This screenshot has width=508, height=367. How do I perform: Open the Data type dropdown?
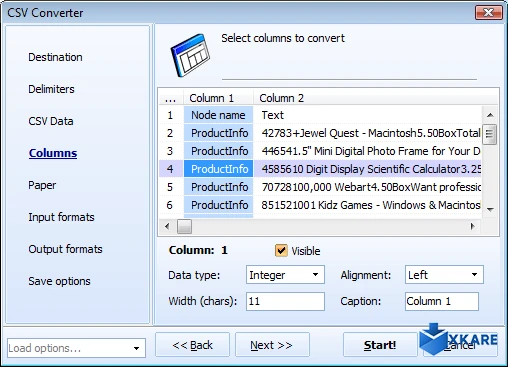(x=285, y=275)
